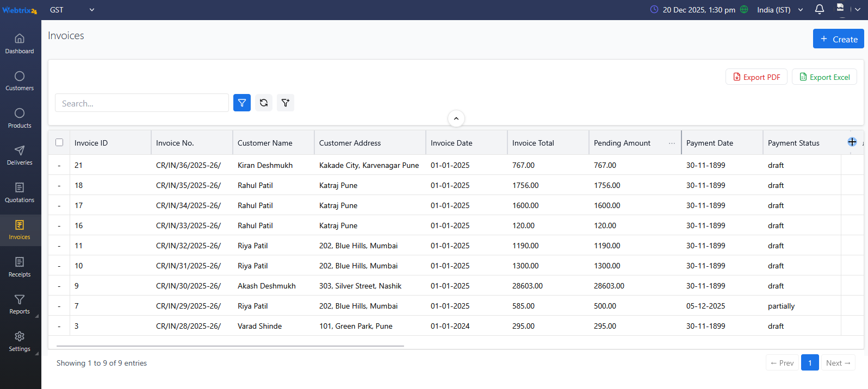Expand the India (IST) timezone dropdown
The width and height of the screenshot is (868, 389).
pyautogui.click(x=780, y=10)
